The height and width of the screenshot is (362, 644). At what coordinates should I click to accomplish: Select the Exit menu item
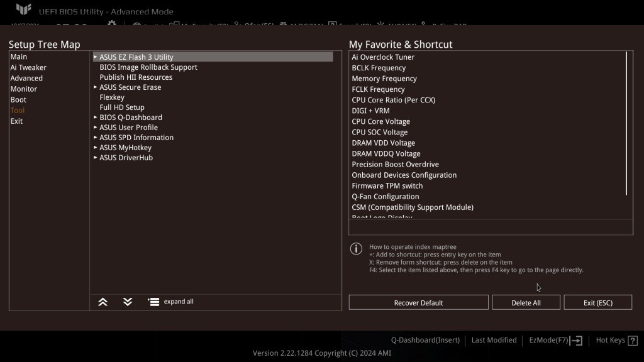(x=16, y=121)
